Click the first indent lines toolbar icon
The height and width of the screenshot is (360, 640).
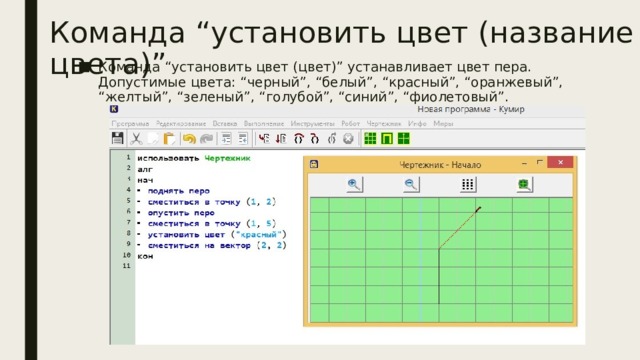[226, 139]
